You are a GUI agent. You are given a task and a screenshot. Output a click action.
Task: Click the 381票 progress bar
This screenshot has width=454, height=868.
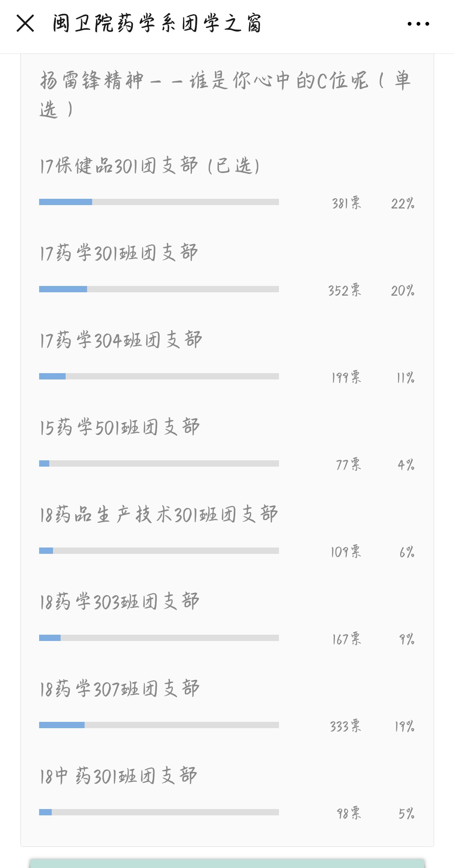click(159, 202)
